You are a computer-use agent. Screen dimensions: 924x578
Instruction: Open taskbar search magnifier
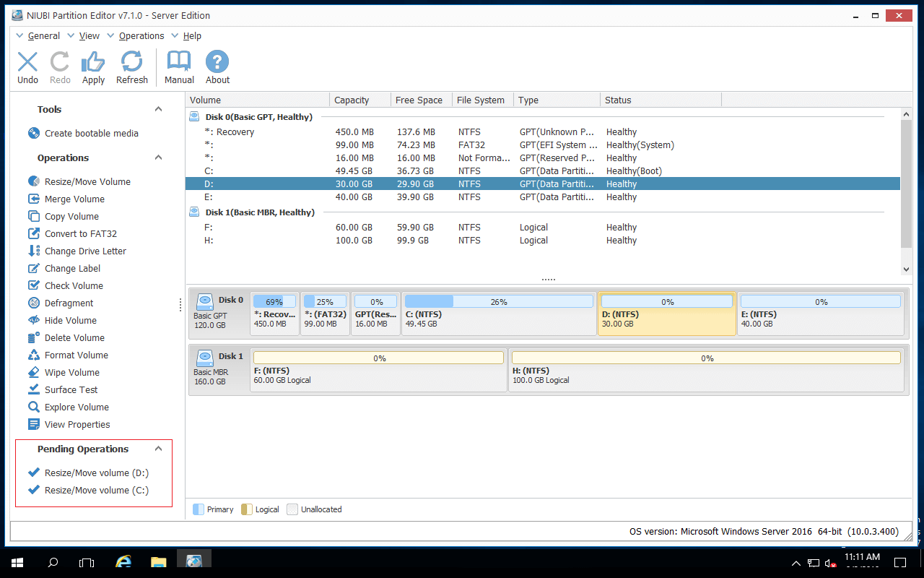52,562
